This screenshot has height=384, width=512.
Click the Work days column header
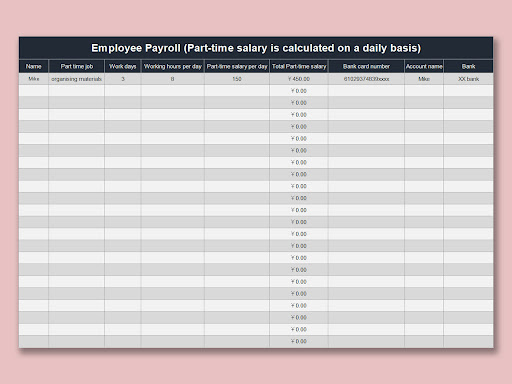click(123, 66)
